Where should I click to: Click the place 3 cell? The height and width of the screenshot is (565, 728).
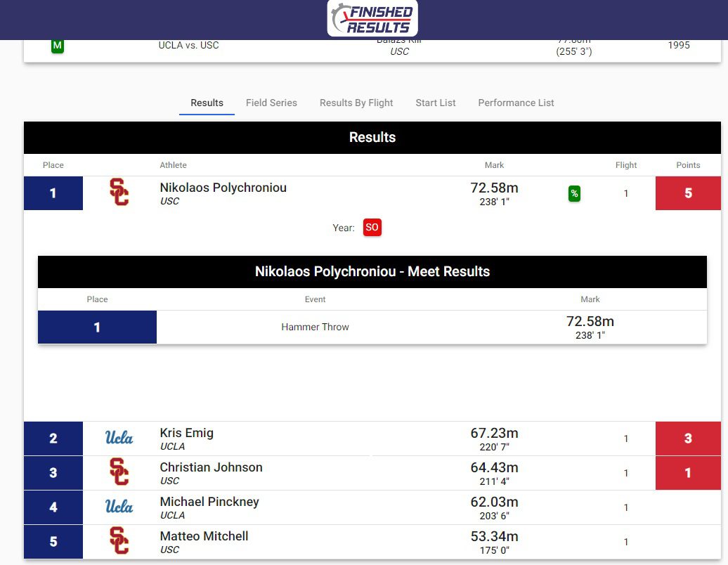coord(53,473)
